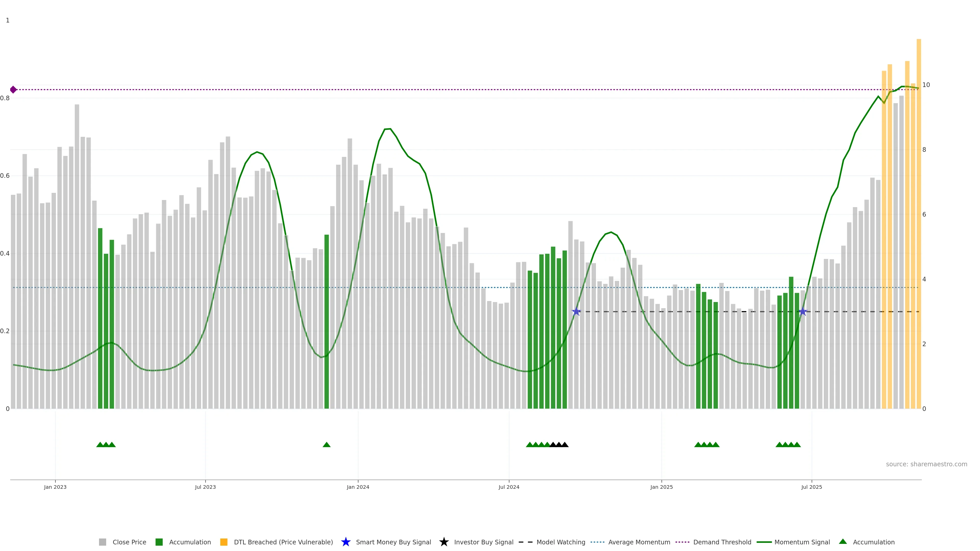980x551 pixels.
Task: Click the green triangle icon in legend
Action: 843,542
